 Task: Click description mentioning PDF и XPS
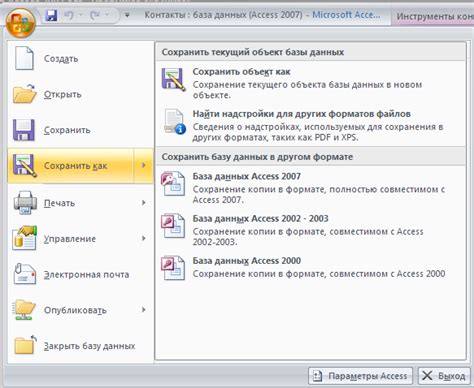[x=318, y=132]
